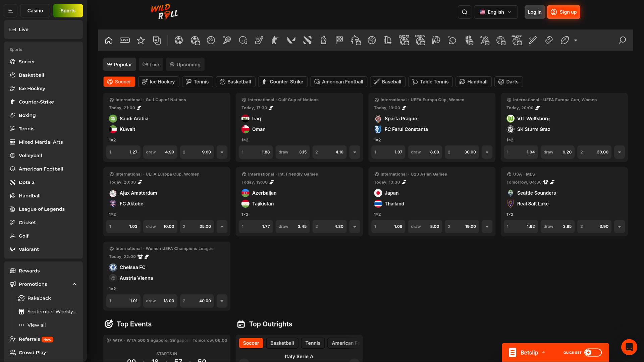Image resolution: width=644 pixels, height=362 pixels.
Task: Switch to the Live tab
Action: tap(151, 64)
